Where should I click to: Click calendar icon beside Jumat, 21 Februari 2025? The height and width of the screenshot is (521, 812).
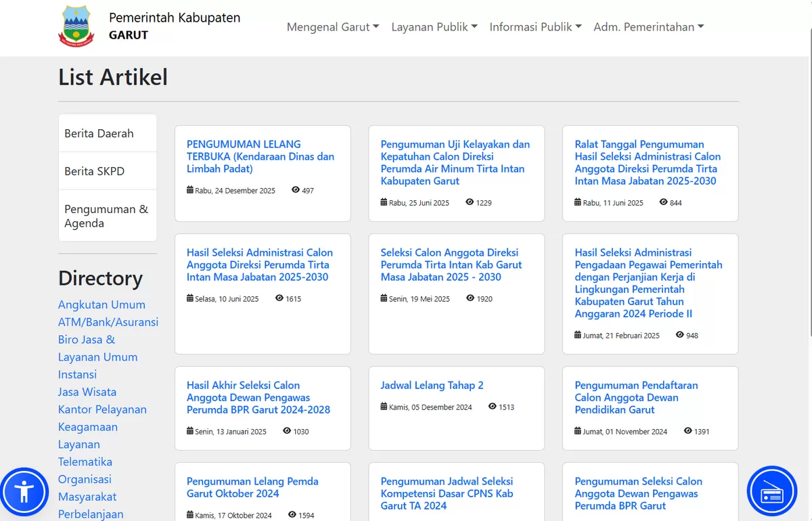(x=578, y=335)
